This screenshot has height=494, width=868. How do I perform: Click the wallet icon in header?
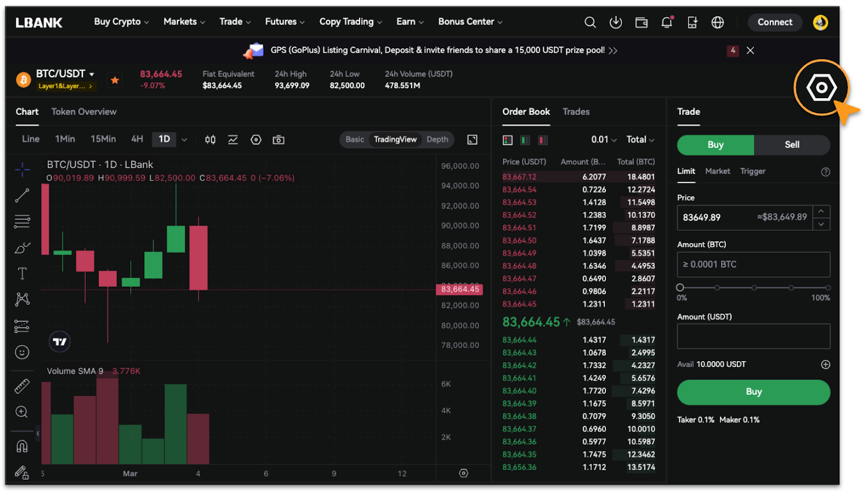pyautogui.click(x=641, y=22)
